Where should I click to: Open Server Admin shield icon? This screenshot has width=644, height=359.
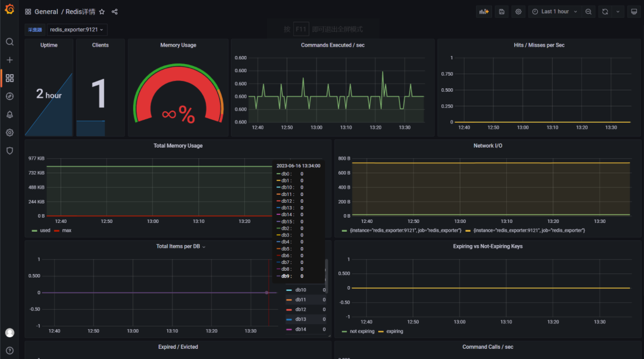[x=10, y=151]
